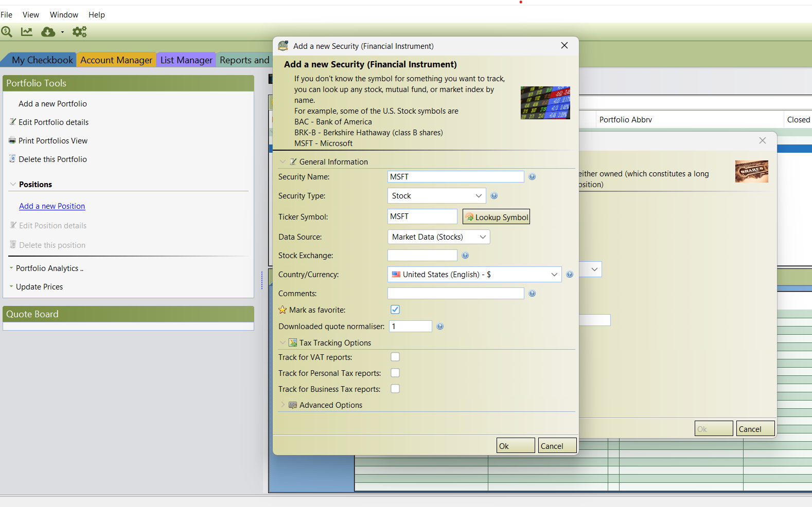The image size is (812, 507).
Task: Uncheck the Mark as favorite checkbox
Action: pos(395,310)
